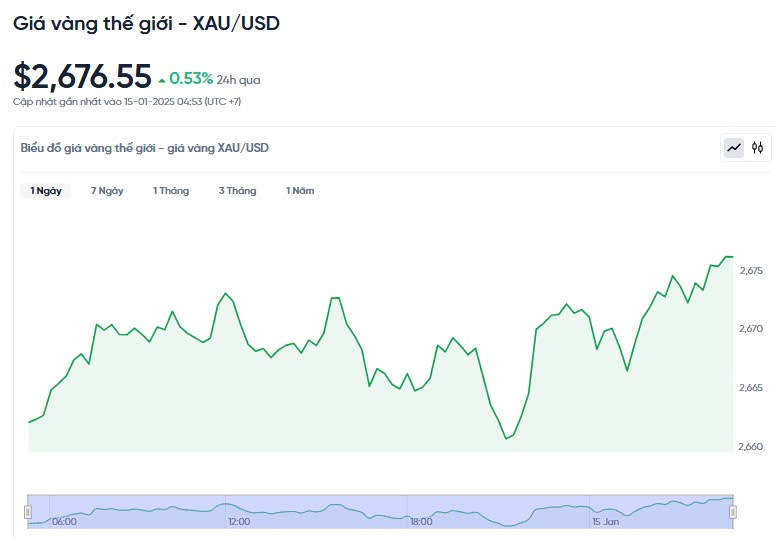Select the 3 Tháng time range
The height and width of the screenshot is (540, 775).
237,191
